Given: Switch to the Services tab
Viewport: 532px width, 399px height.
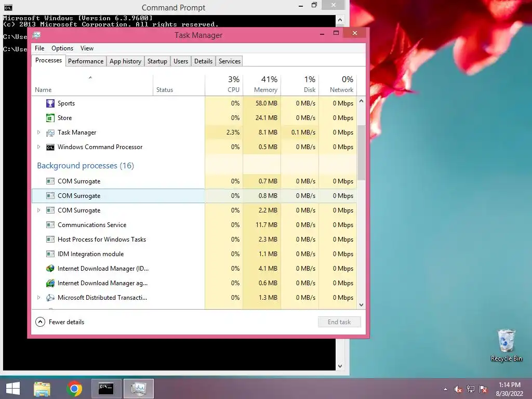Looking at the screenshot, I should [229, 61].
